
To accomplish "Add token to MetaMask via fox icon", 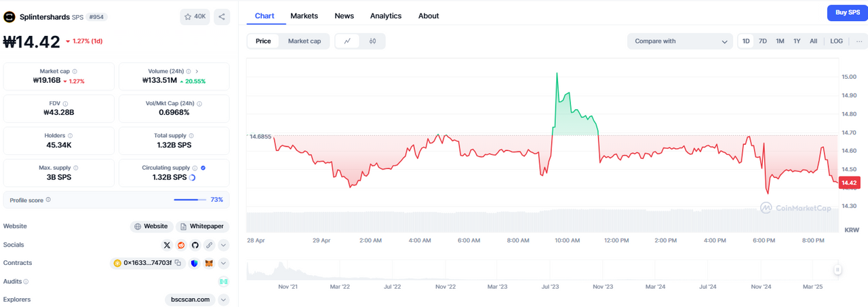I will pyautogui.click(x=210, y=263).
